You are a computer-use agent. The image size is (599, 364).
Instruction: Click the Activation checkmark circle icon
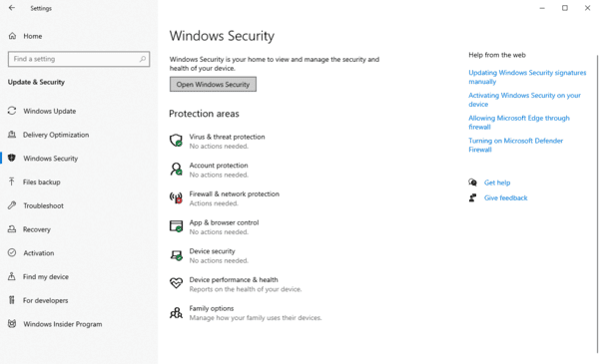click(x=12, y=252)
